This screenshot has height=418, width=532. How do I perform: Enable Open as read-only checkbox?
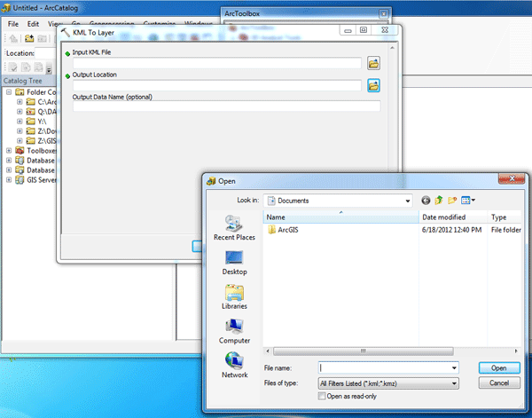coord(322,396)
